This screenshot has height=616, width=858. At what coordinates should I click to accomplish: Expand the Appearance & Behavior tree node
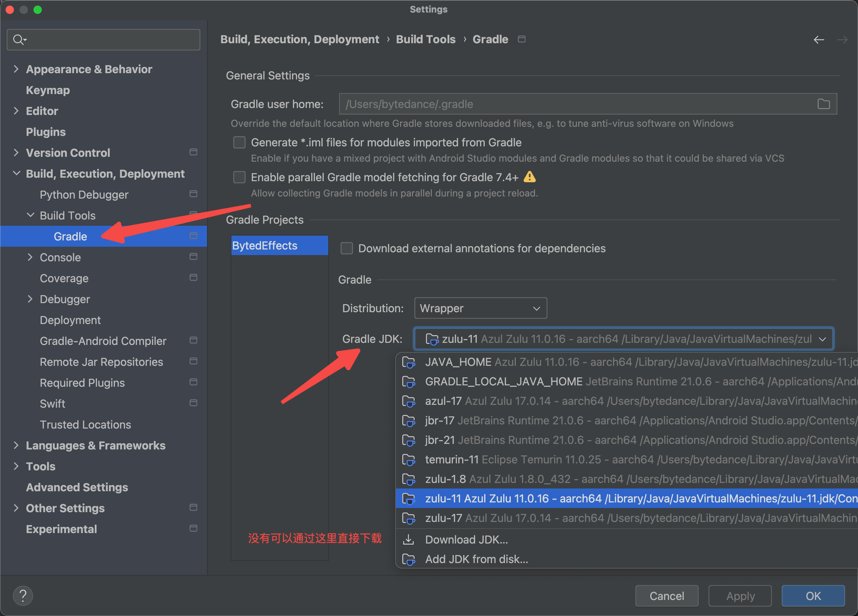point(16,69)
